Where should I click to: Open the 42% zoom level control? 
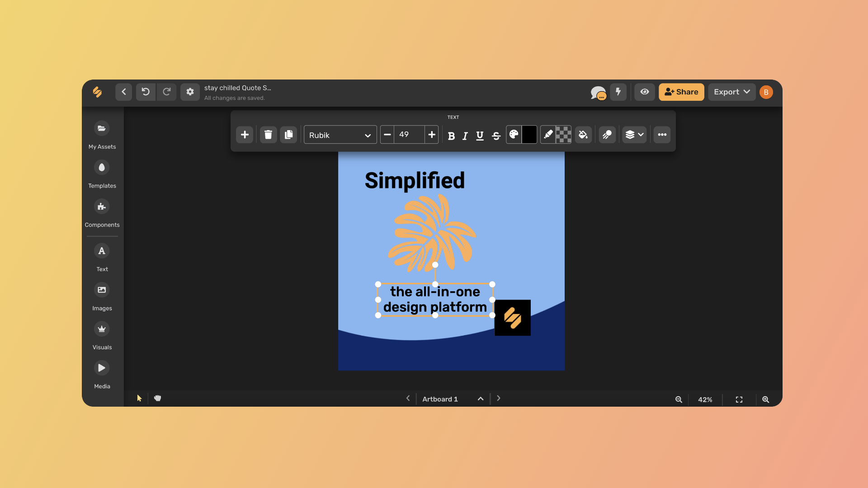[705, 399]
